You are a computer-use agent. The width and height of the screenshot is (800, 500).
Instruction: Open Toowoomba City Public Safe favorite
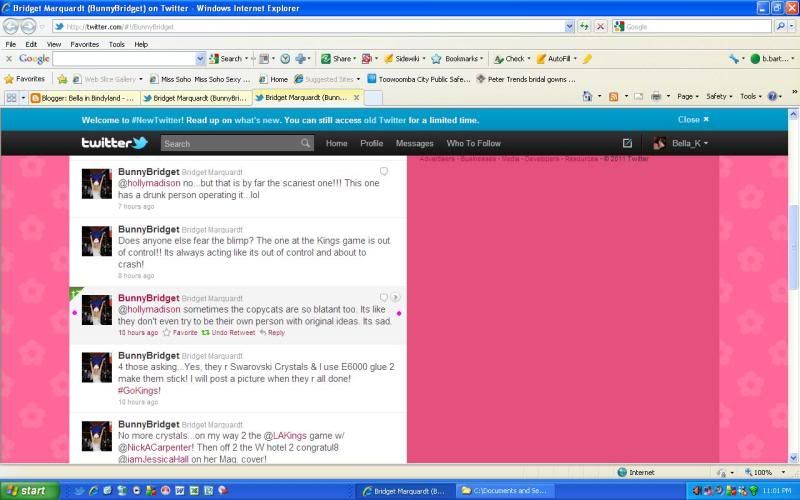pos(419,79)
